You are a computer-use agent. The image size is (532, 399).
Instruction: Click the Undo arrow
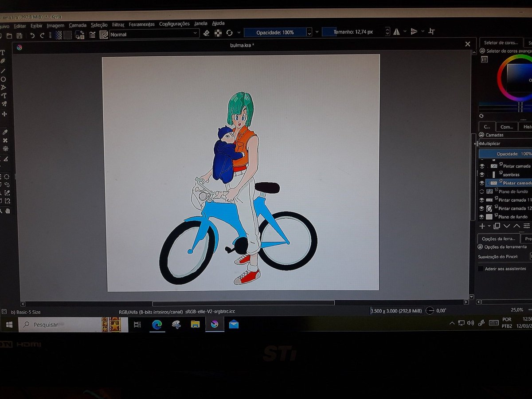click(32, 35)
